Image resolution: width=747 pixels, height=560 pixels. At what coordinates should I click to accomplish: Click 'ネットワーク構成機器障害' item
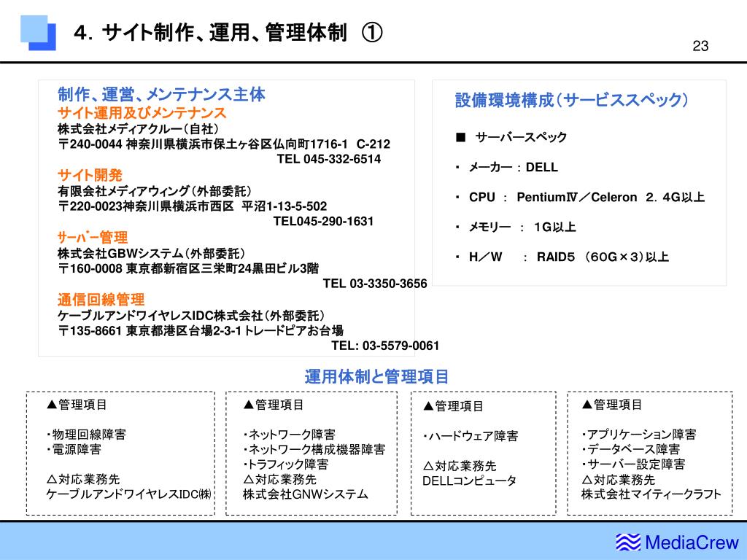point(314,449)
